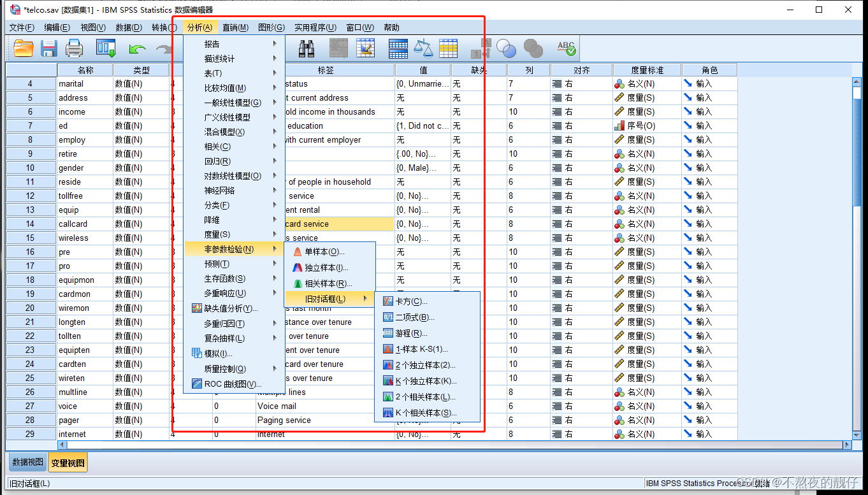Open the K 个独立样本(K)... dialog

[427, 381]
